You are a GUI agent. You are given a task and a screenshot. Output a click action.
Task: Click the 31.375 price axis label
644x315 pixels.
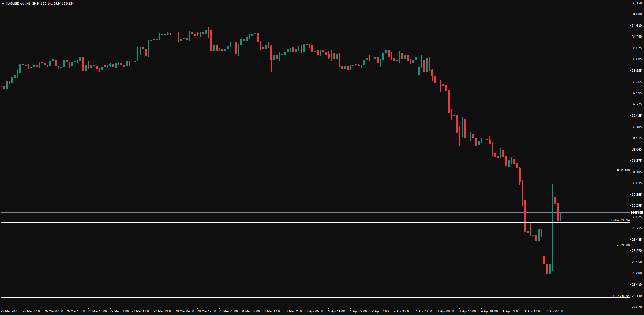pos(636,161)
